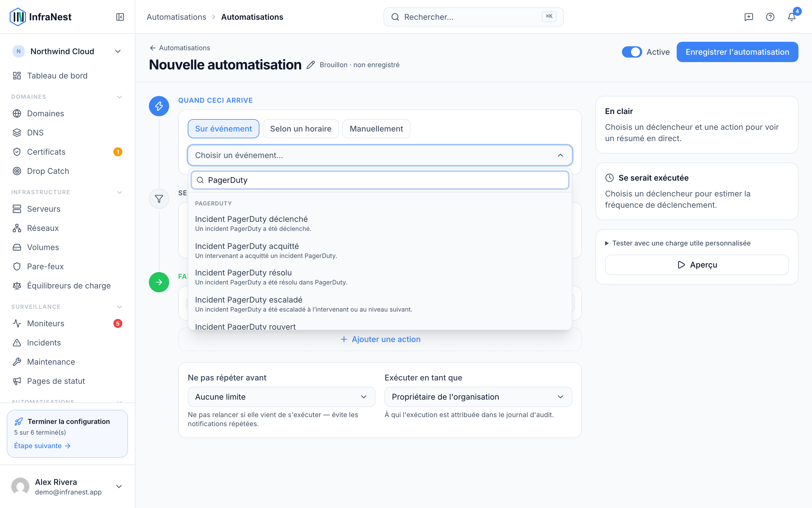Open the Aucune limite dropdown
Viewport: 812px width, 508px height.
pyautogui.click(x=281, y=397)
